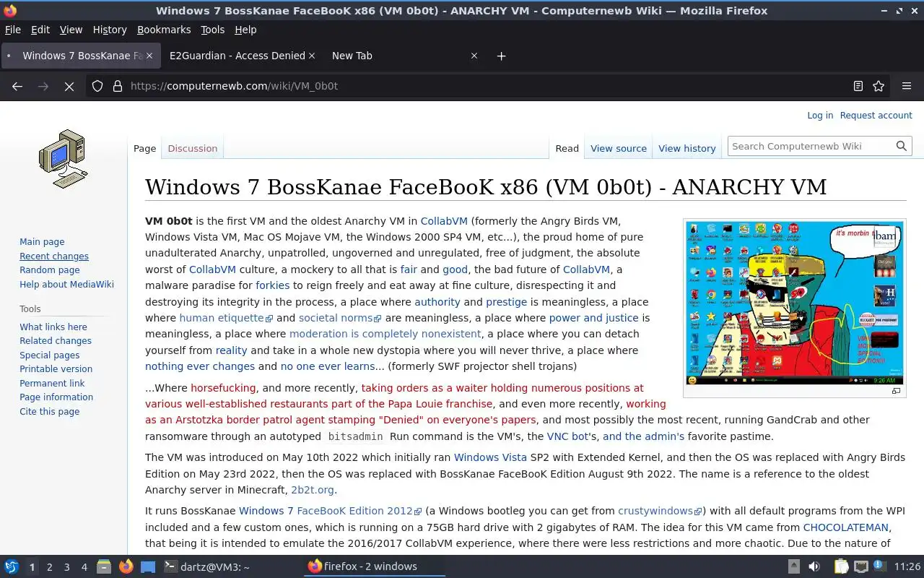The height and width of the screenshot is (578, 924).
Task: Follow the crustywindows external link
Action: click(x=660, y=511)
